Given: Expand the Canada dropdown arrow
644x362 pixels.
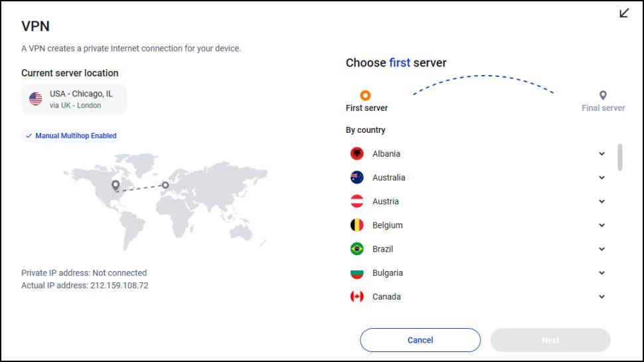Looking at the screenshot, I should click(x=602, y=297).
